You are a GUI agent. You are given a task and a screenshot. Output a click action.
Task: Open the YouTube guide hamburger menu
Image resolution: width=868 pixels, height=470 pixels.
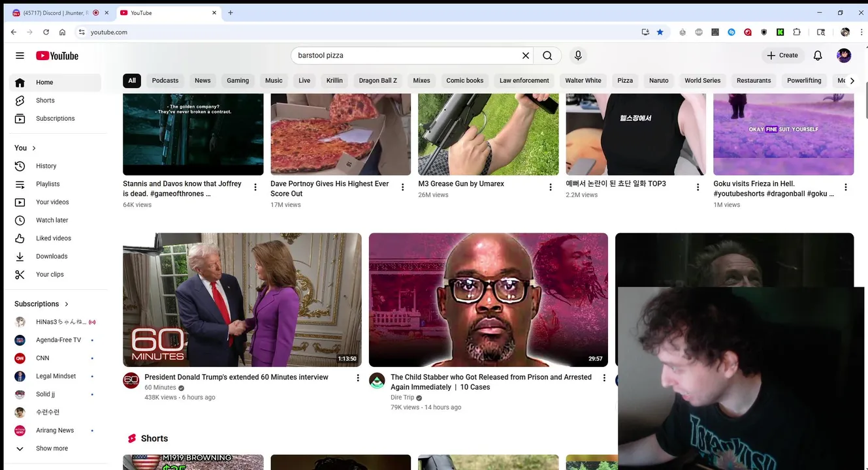point(20,55)
